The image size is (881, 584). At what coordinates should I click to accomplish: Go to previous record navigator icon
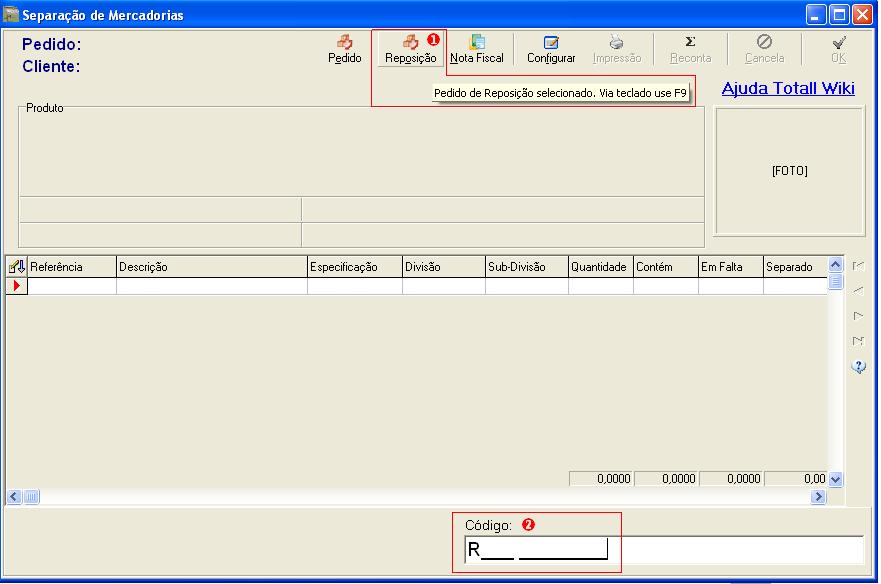click(858, 291)
